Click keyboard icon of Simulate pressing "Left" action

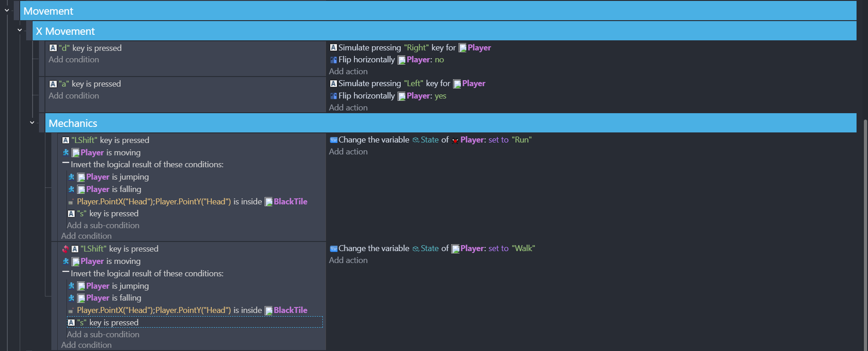(333, 84)
